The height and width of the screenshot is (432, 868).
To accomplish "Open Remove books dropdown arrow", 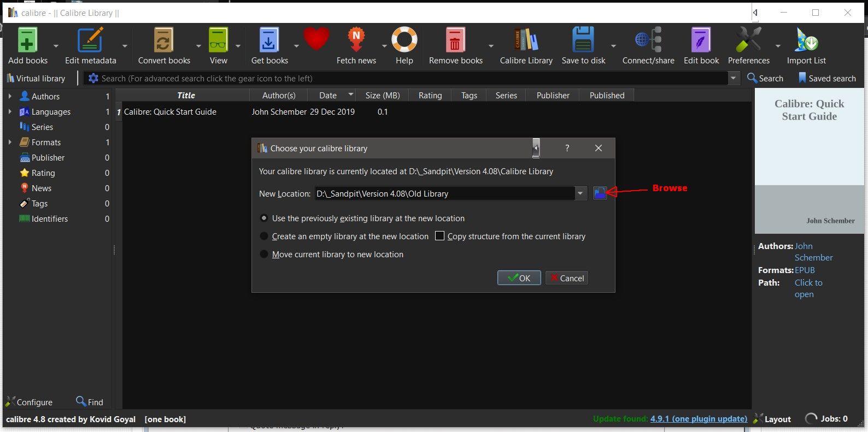I will point(491,46).
